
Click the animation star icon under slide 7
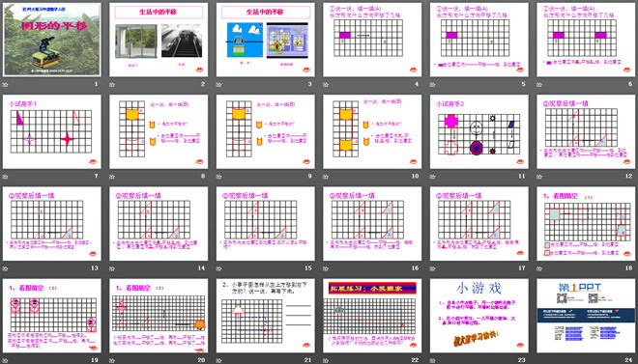pos(5,177)
